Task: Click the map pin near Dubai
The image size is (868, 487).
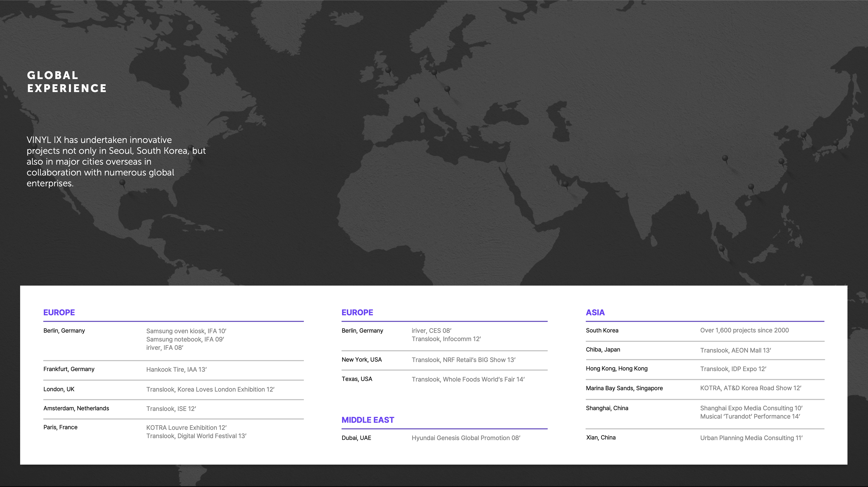Action: tap(566, 184)
